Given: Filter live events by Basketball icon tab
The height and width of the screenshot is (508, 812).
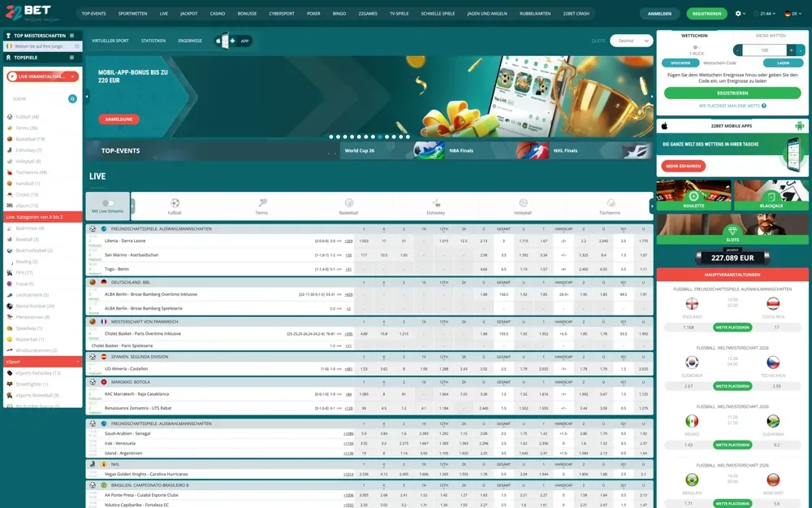Looking at the screenshot, I should pyautogui.click(x=348, y=206).
